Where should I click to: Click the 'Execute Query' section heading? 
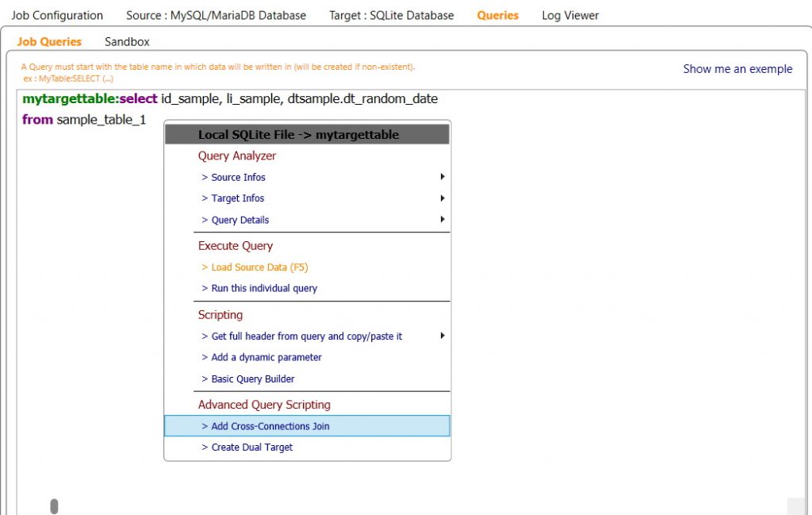click(x=235, y=245)
